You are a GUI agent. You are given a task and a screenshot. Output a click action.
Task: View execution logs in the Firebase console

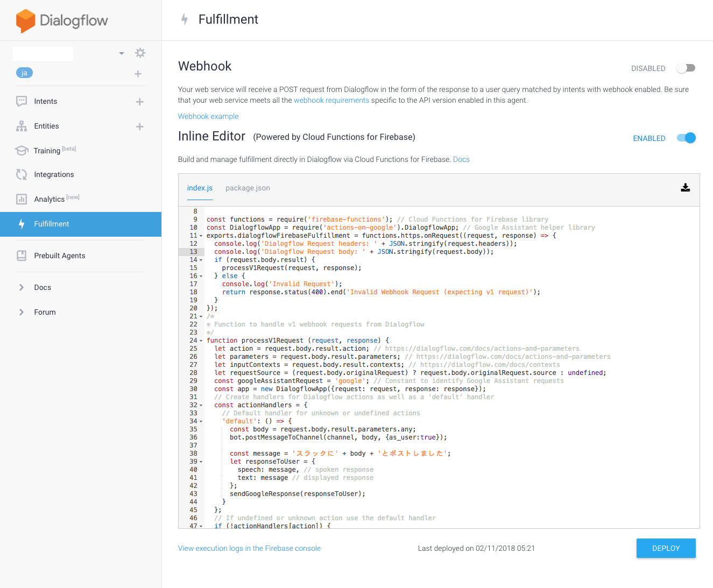point(249,548)
